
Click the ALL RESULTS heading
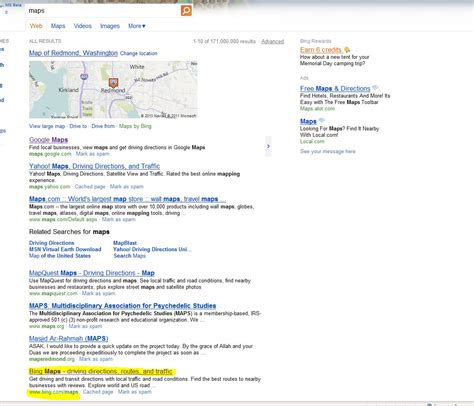pos(45,41)
